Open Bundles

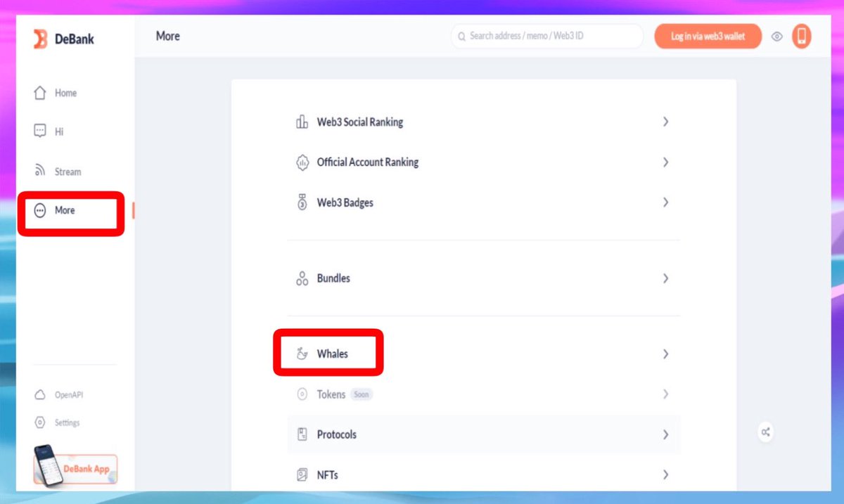(484, 278)
